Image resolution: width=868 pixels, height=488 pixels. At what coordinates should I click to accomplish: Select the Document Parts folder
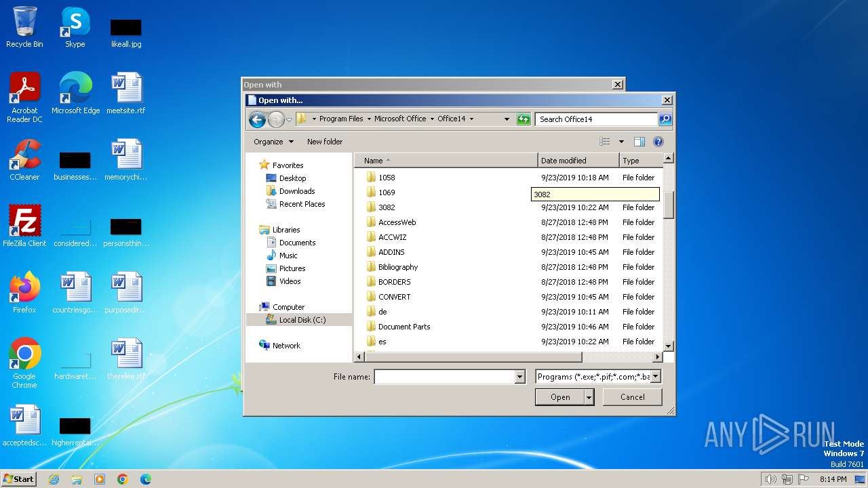(404, 327)
